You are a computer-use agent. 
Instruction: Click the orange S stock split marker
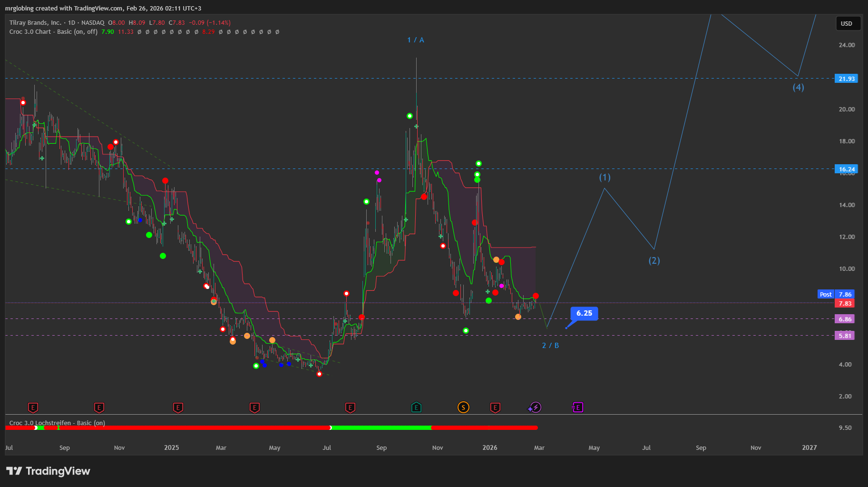[463, 407]
